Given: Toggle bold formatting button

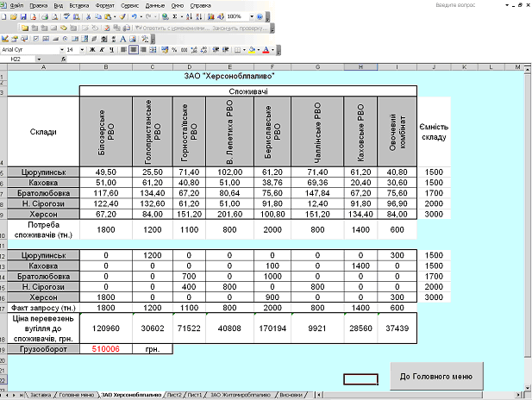Looking at the screenshot, I should [91, 50].
